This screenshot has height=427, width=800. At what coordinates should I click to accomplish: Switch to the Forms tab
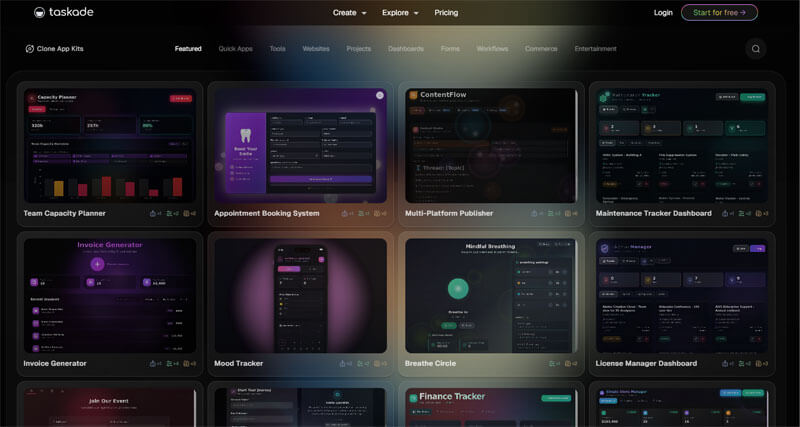(451, 49)
